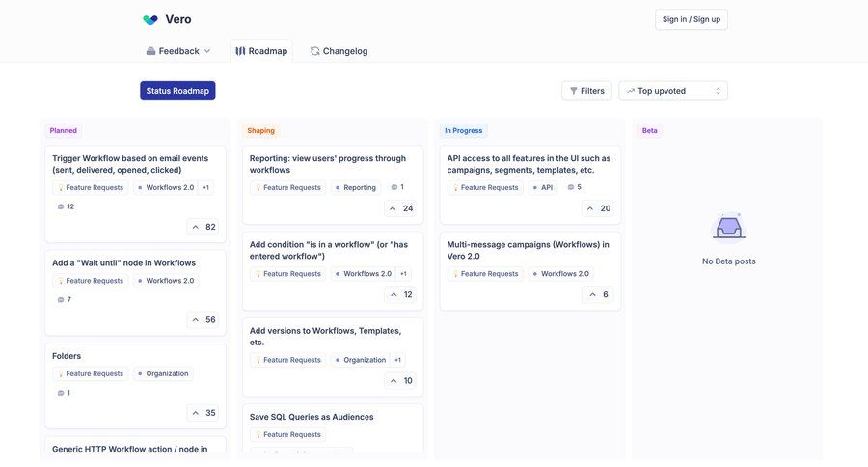Select the Status Roadmap button

[177, 91]
